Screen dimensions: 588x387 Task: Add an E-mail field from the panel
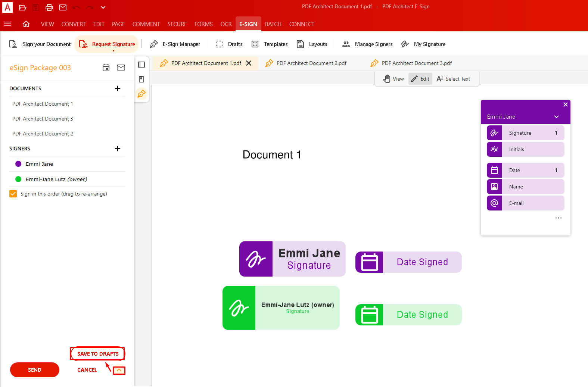(x=526, y=203)
